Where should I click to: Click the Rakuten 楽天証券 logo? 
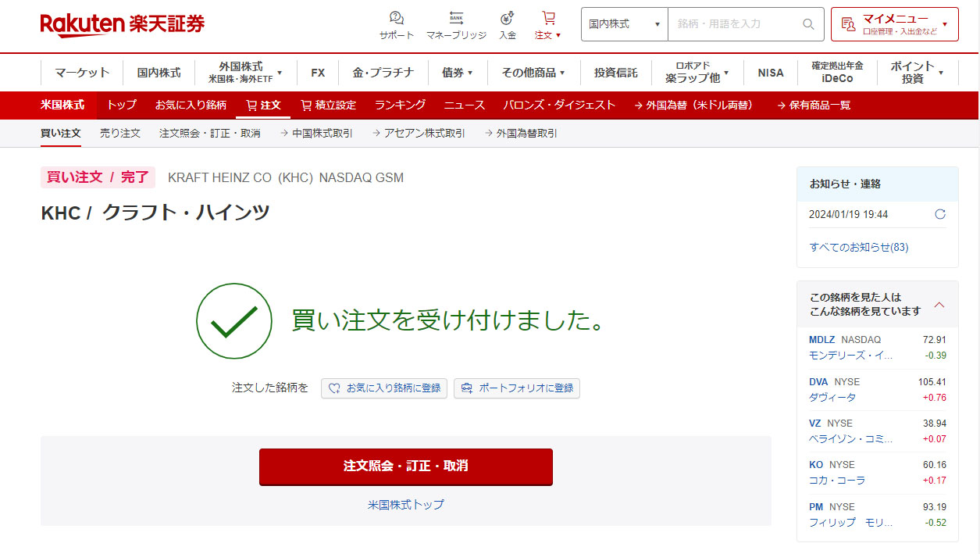click(123, 25)
